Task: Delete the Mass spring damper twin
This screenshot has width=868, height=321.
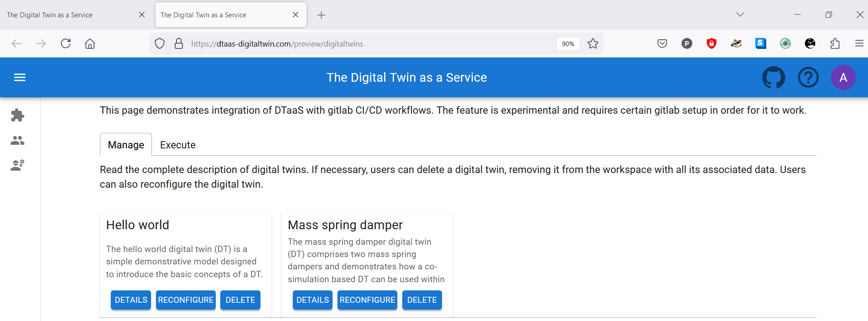Action: (x=422, y=300)
